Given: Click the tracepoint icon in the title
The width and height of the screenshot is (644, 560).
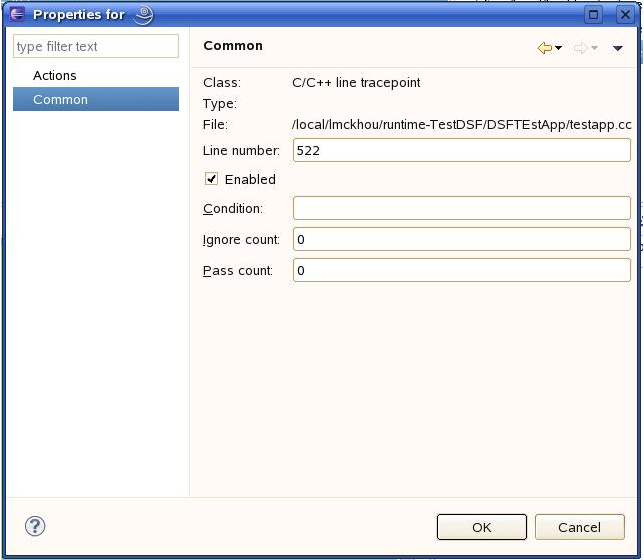Looking at the screenshot, I should click(144, 15).
